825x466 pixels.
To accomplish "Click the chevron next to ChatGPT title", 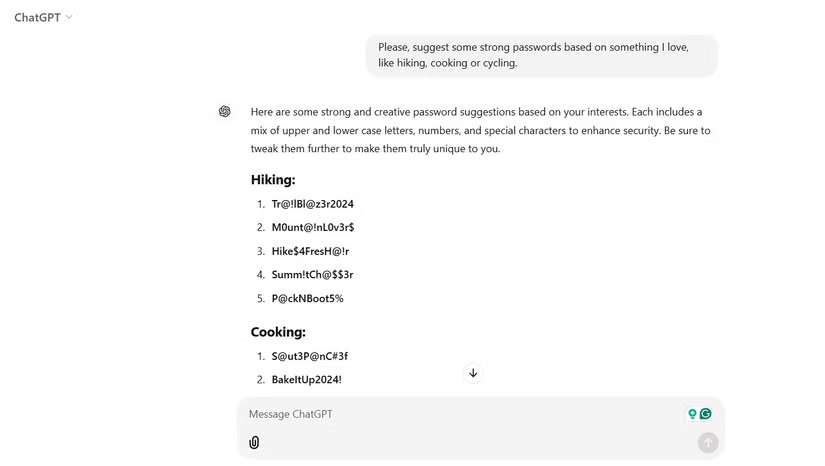I will (69, 17).
